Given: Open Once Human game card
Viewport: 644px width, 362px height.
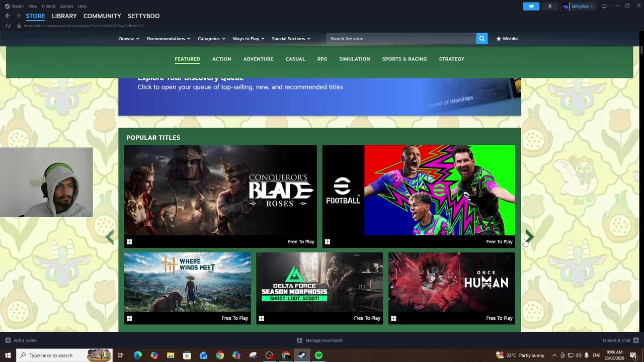Looking at the screenshot, I should click(x=452, y=288).
